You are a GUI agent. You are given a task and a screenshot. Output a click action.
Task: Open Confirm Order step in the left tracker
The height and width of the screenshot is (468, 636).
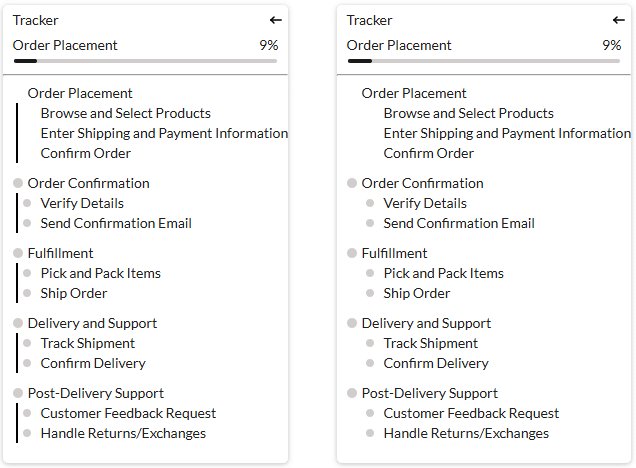[x=86, y=153]
